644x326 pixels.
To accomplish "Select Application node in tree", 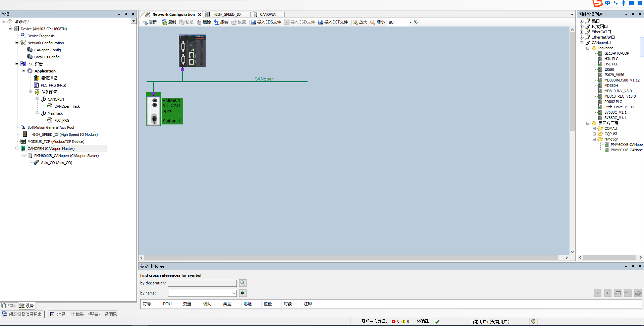I will (x=45, y=71).
